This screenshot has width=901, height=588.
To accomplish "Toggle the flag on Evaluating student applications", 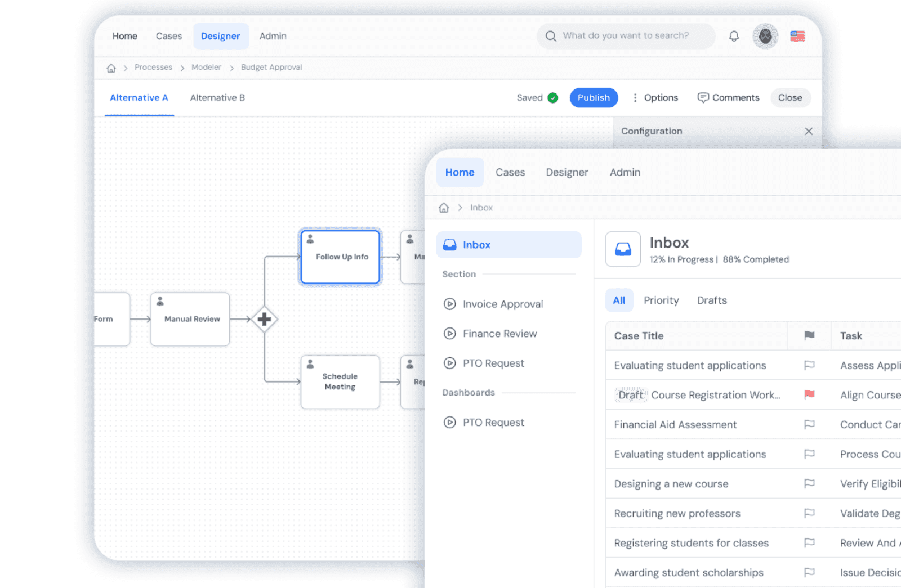I will pyautogui.click(x=809, y=365).
